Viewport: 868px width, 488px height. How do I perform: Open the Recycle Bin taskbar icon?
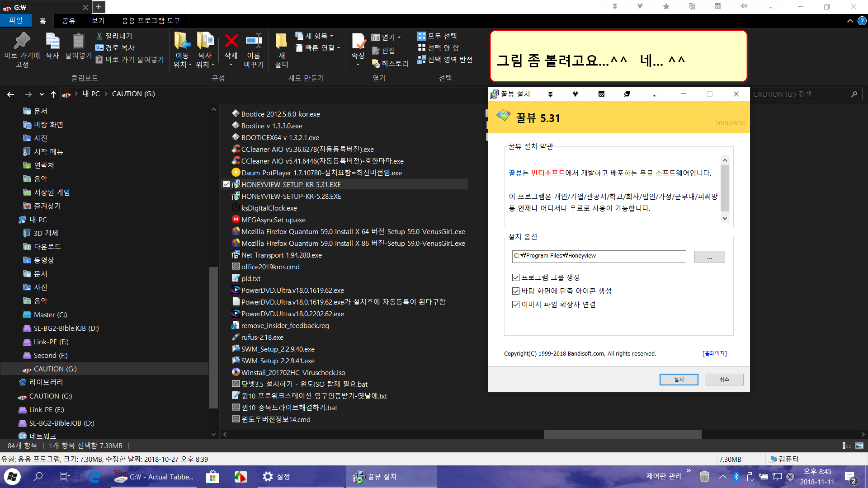704,477
